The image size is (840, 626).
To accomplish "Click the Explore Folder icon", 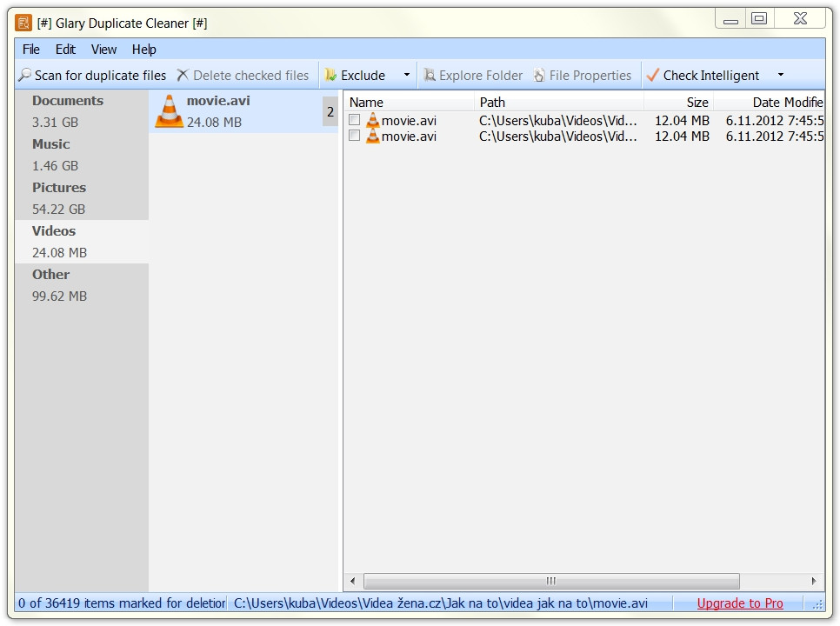I will coord(429,75).
